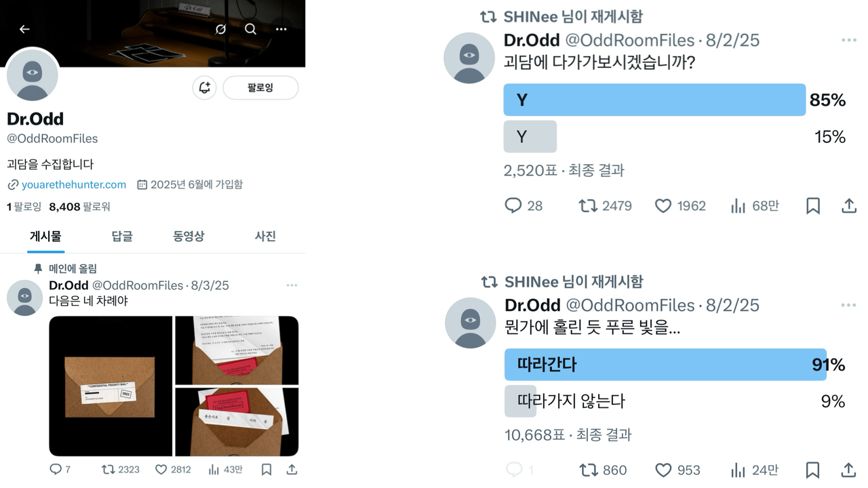Expand more options on the pinned post
Viewport: 868px width, 488px height.
292,285
